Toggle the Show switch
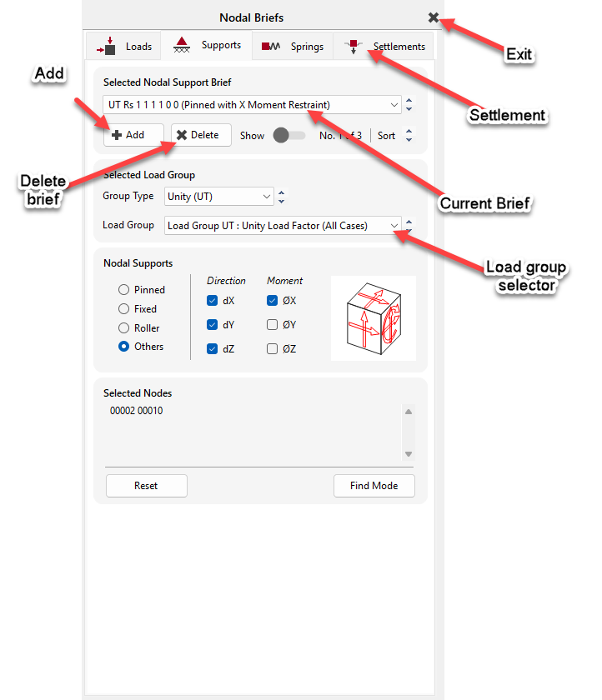Viewport: 602px width, 700px height. point(288,135)
